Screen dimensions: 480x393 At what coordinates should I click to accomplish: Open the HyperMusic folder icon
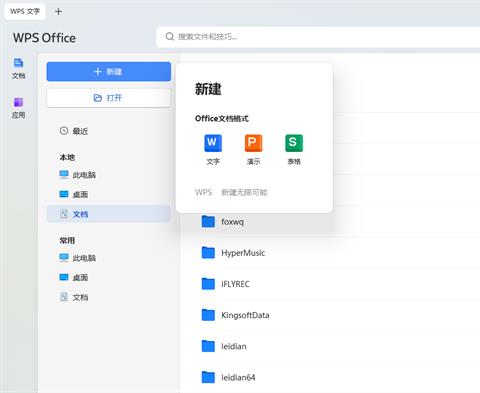[x=208, y=253]
